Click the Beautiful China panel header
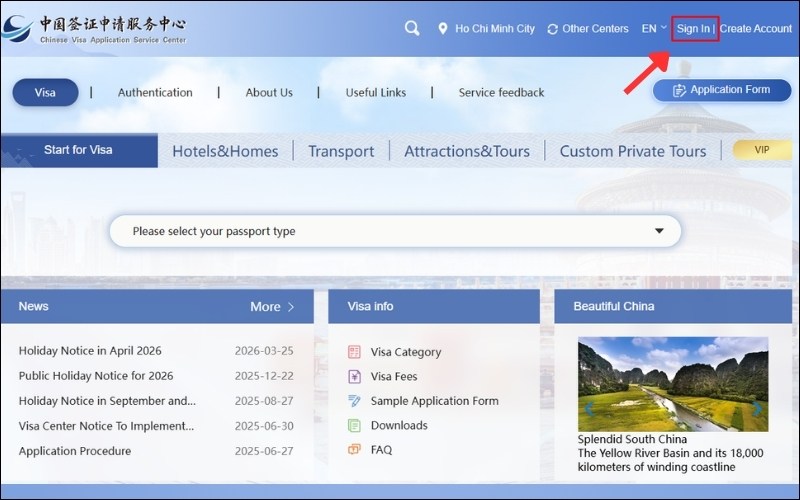Image resolution: width=800 pixels, height=500 pixels. tap(673, 307)
